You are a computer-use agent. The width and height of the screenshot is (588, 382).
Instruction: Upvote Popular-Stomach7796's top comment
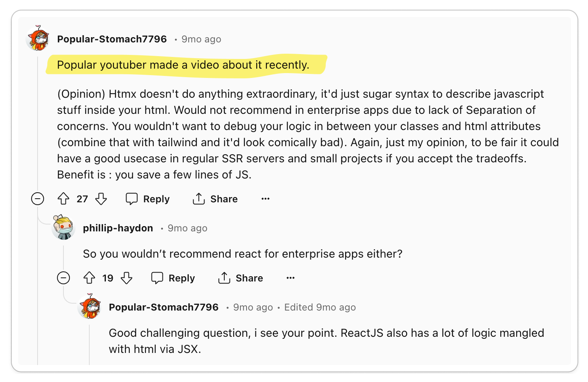[63, 199]
